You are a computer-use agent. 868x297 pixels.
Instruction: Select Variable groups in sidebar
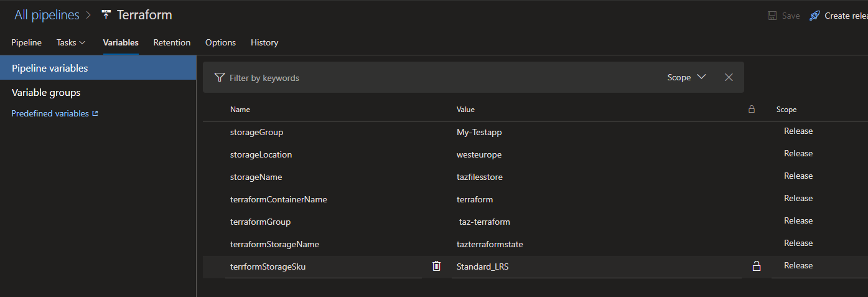(46, 93)
